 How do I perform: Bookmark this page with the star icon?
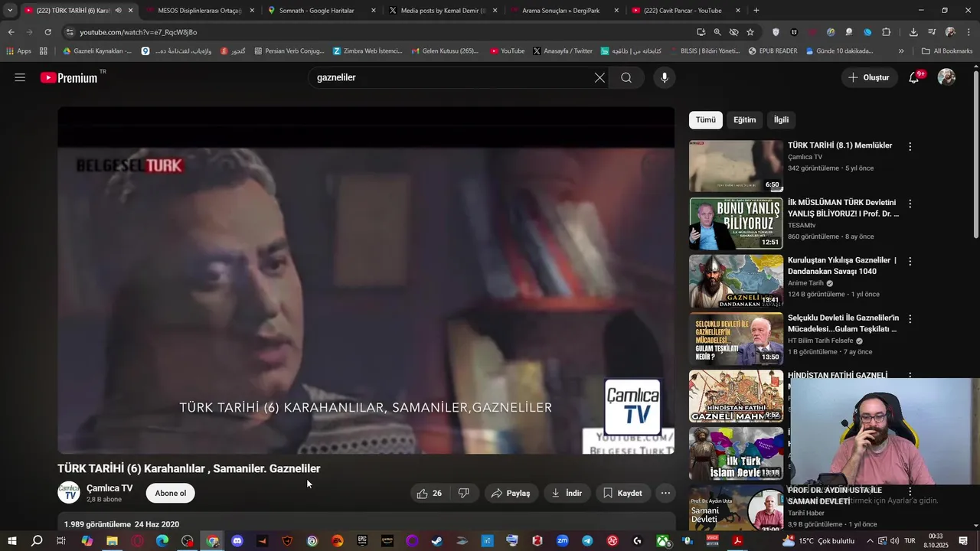[x=750, y=32]
